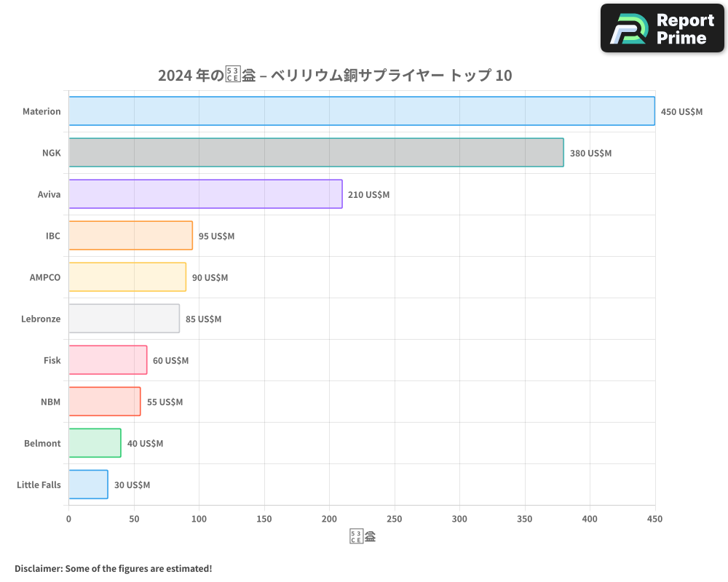Click the Report Prime logo
728x582 pixels.
tap(661, 28)
